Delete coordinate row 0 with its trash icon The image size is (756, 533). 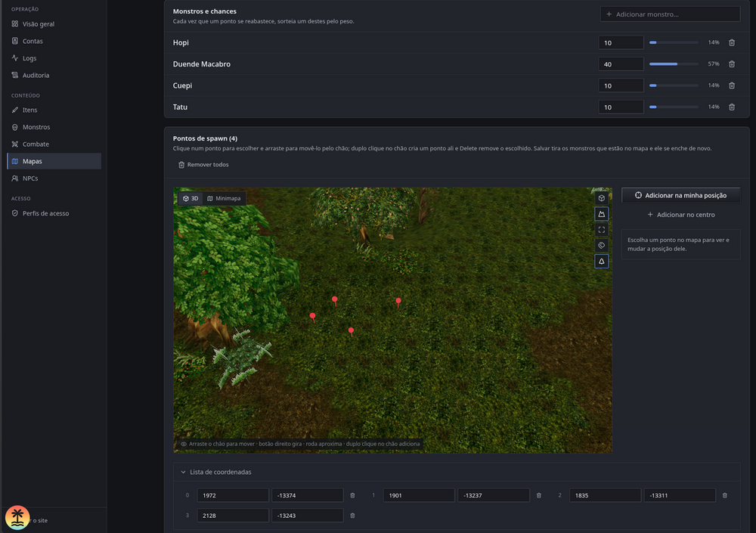352,495
